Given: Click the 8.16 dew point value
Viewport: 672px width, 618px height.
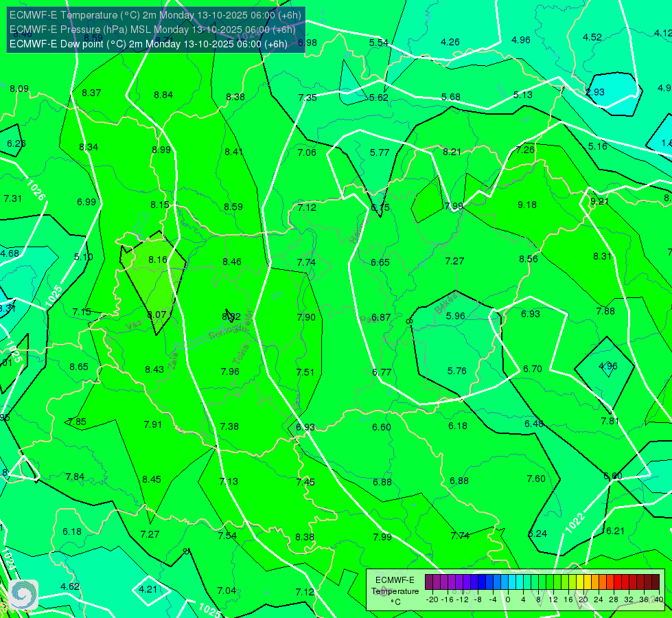Looking at the screenshot, I should pyautogui.click(x=158, y=260).
